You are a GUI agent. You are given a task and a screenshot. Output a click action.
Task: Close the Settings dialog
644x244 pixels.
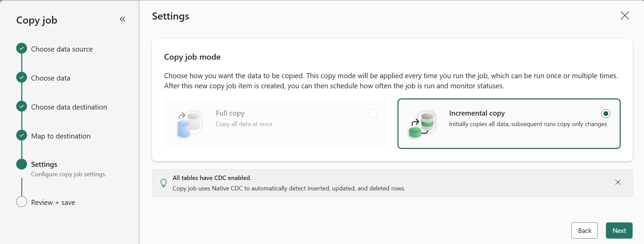(x=624, y=16)
